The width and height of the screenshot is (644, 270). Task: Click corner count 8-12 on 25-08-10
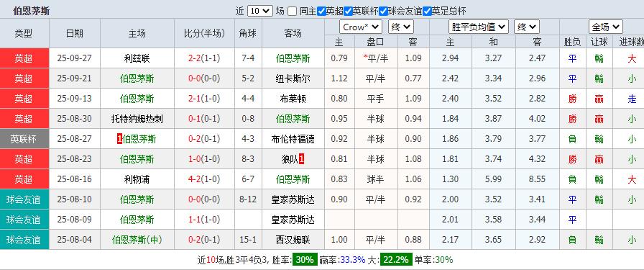tap(248, 199)
